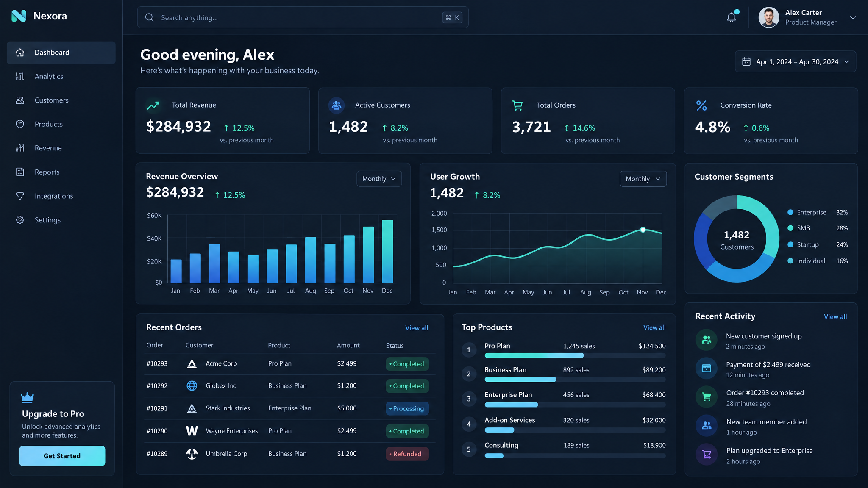Image resolution: width=868 pixels, height=488 pixels.
Task: Click the Conversion Rate percent icon
Action: coord(701,105)
